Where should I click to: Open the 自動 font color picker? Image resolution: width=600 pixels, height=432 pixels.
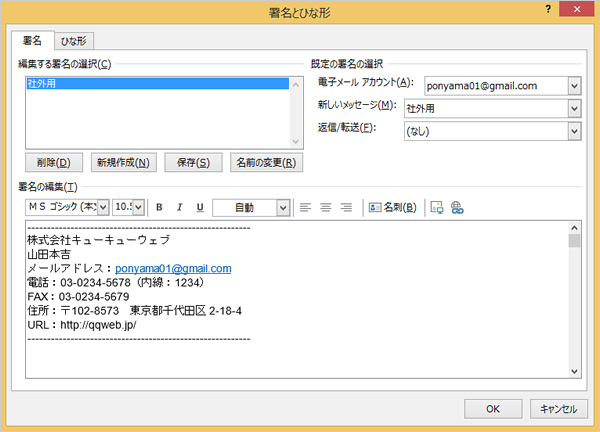coord(283,207)
